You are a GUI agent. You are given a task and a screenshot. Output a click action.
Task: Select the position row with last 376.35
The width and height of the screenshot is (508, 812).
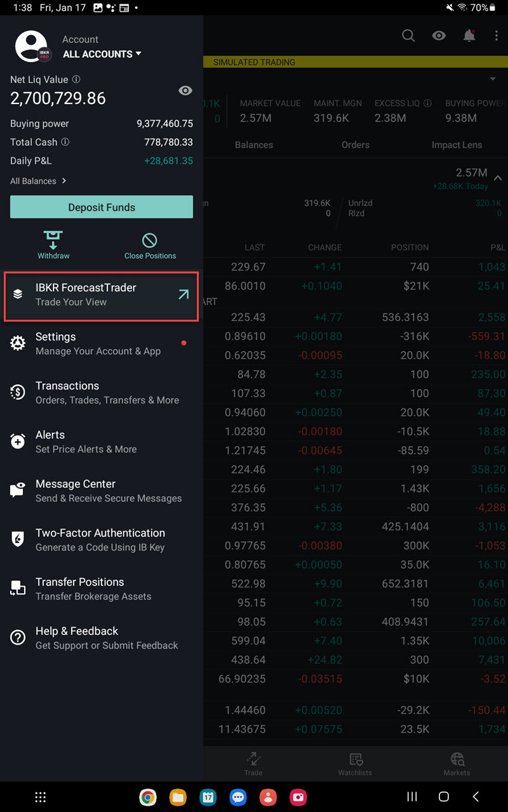[x=356, y=507]
